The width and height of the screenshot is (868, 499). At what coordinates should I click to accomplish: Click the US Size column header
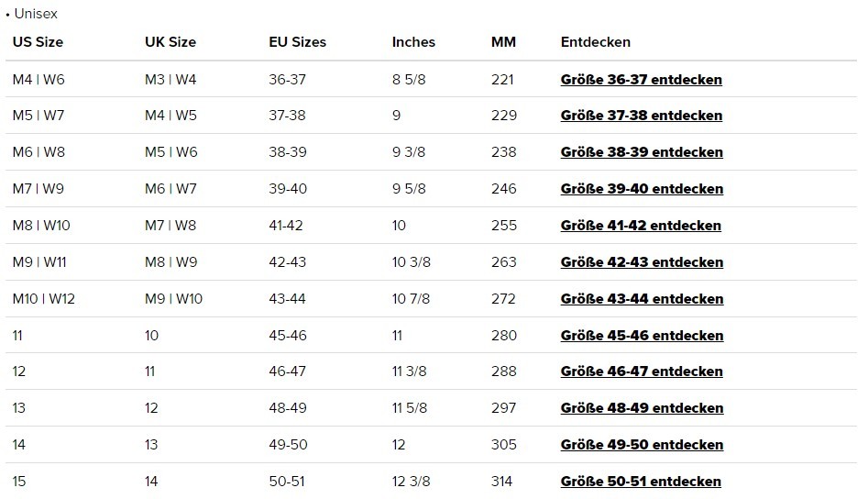38,42
